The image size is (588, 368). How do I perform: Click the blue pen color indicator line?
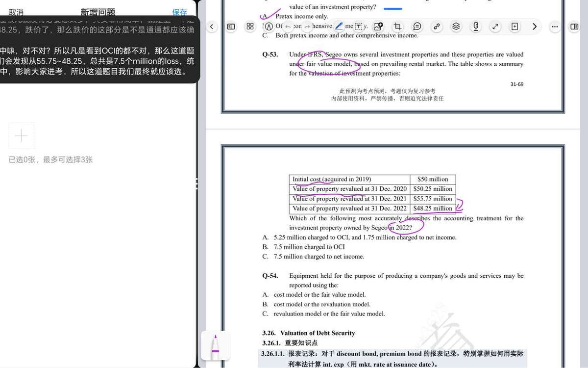[x=393, y=9]
